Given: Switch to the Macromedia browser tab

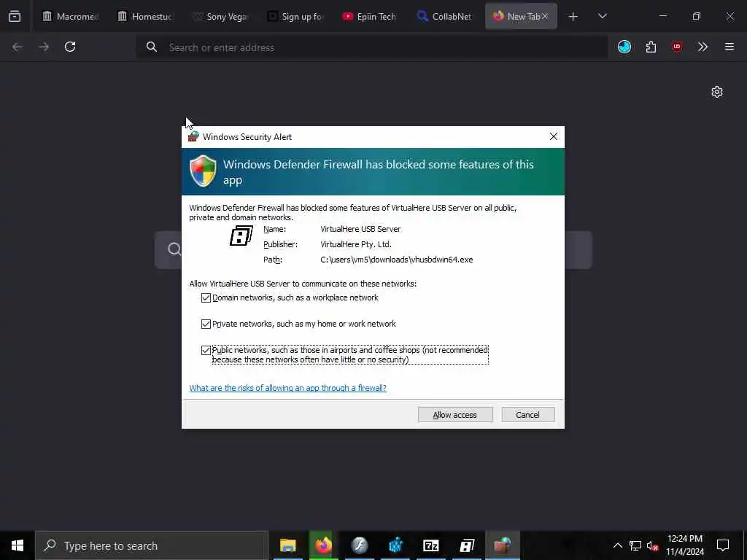Looking at the screenshot, I should [x=70, y=16].
